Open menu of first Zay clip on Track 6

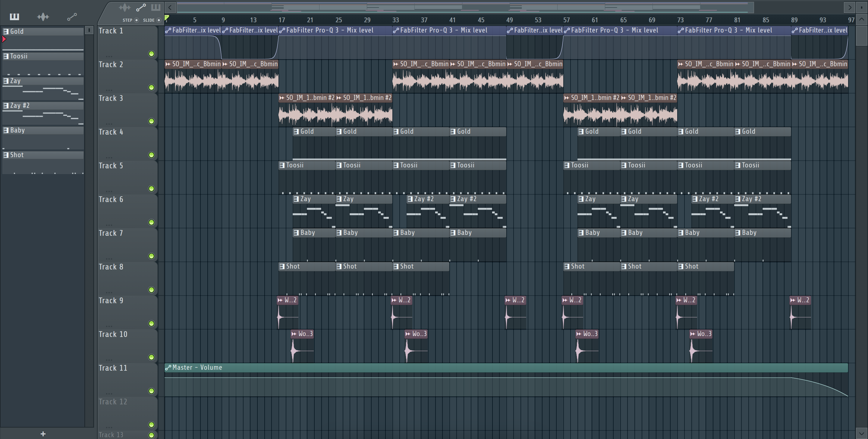pos(296,199)
